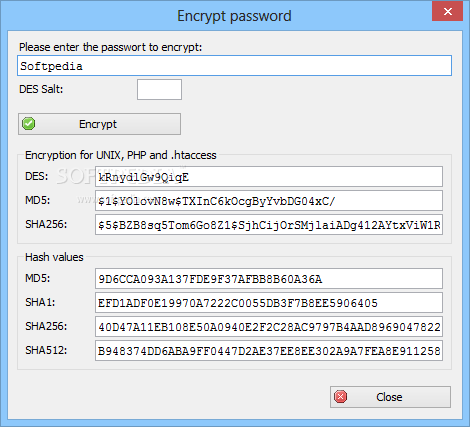This screenshot has width=470, height=427.
Task: Click the UNIX MD5 result field starting $1$
Action: (269, 201)
